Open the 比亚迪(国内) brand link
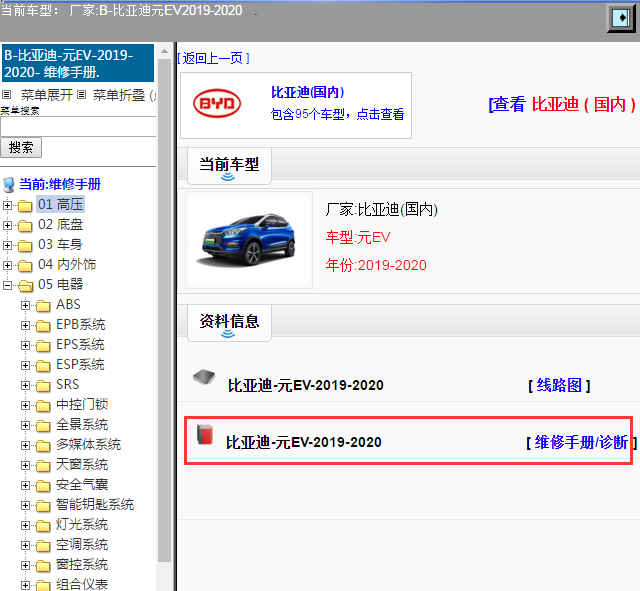This screenshot has height=591, width=640. coord(308,92)
